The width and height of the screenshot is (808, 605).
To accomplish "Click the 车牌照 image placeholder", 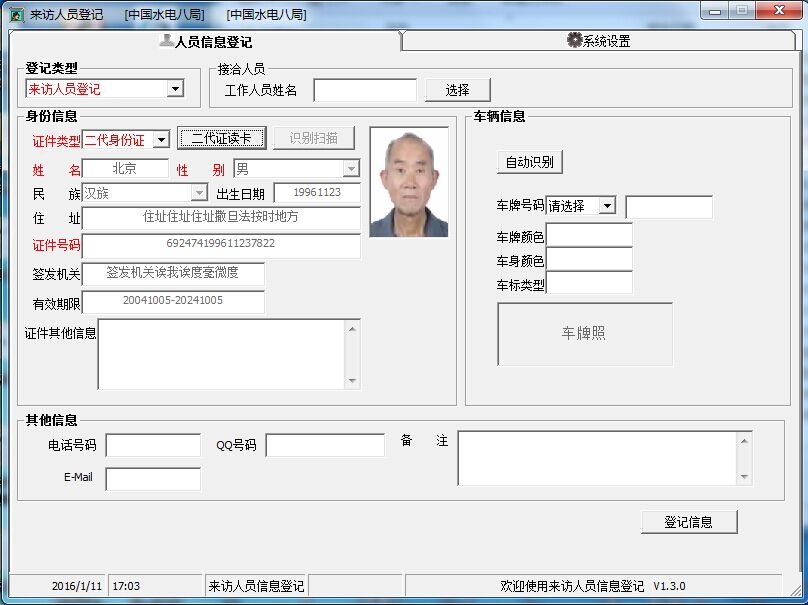I will click(x=584, y=334).
